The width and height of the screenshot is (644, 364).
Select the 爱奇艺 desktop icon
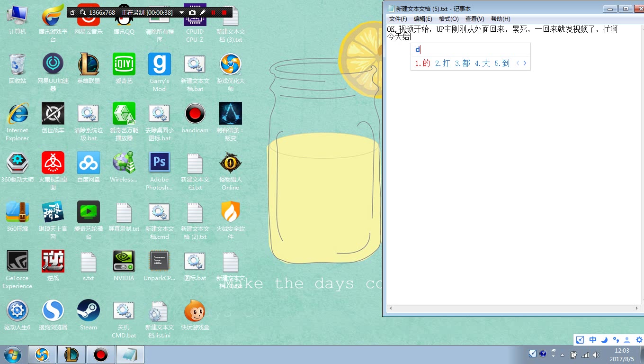coord(124,69)
